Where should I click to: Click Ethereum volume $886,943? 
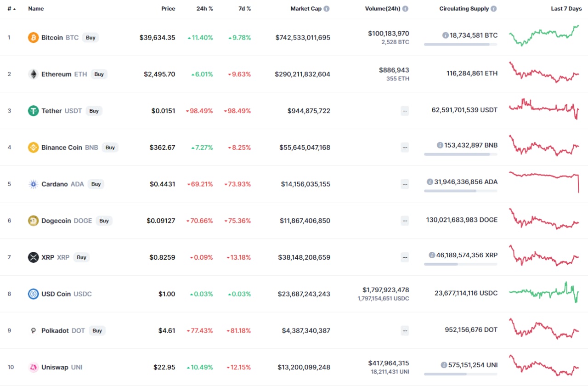pos(394,70)
